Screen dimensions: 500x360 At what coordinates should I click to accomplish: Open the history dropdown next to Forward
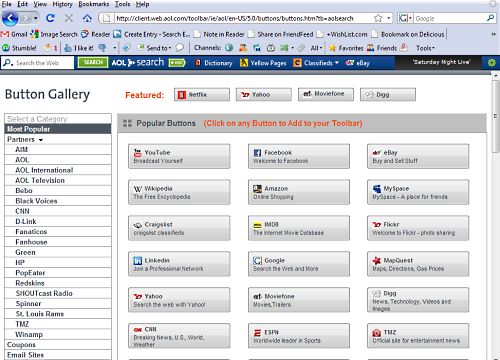[36, 18]
